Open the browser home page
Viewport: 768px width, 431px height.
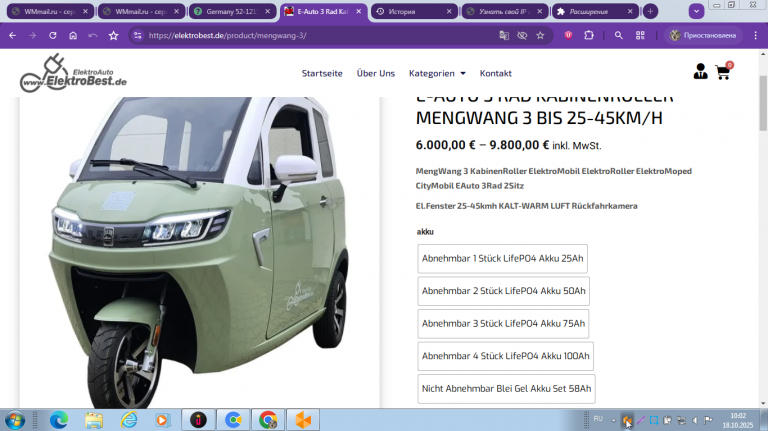[x=73, y=35]
